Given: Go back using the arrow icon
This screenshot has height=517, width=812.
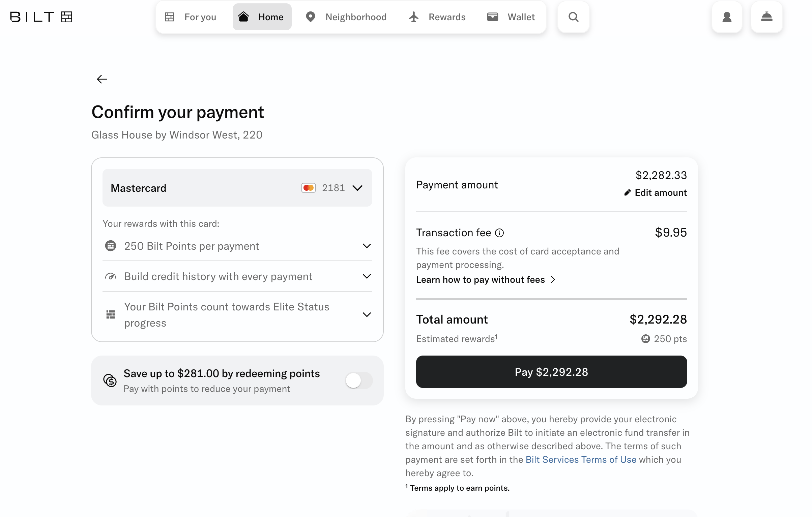Looking at the screenshot, I should click(101, 79).
